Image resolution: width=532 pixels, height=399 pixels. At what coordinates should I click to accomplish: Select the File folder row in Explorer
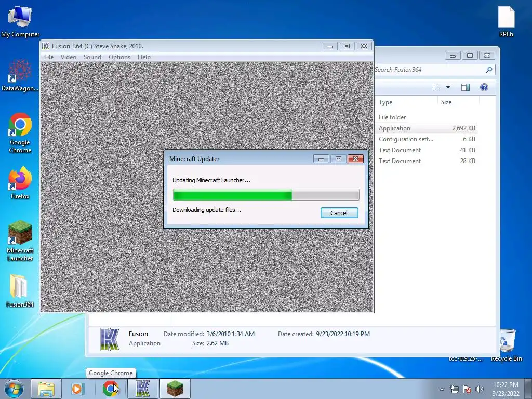[x=426, y=117]
